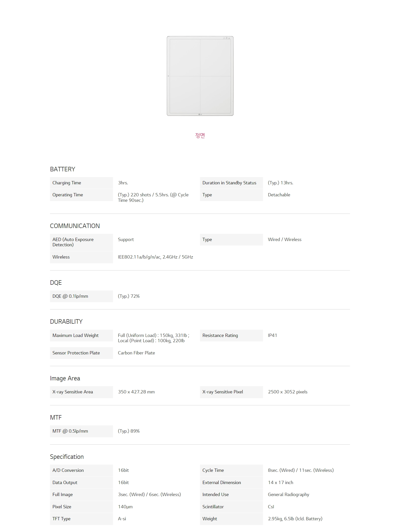Click the IP41 rating value
The image size is (400, 532).
pos(272,335)
